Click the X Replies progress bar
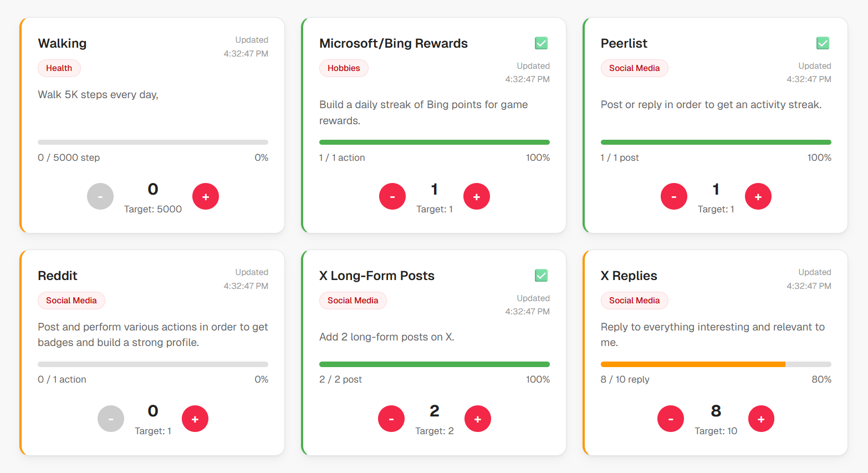 click(716, 364)
